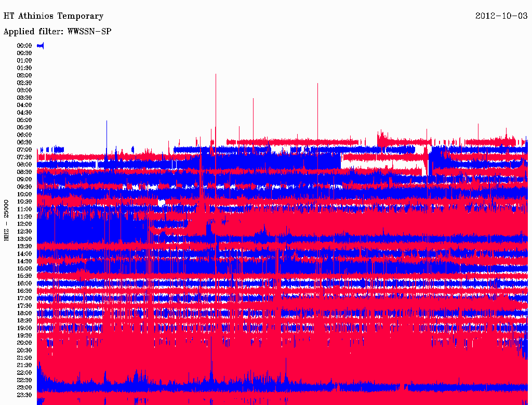Viewport: 532px width, 405px height.
Task: Click the 05:00 time label
Action: [x=24, y=120]
